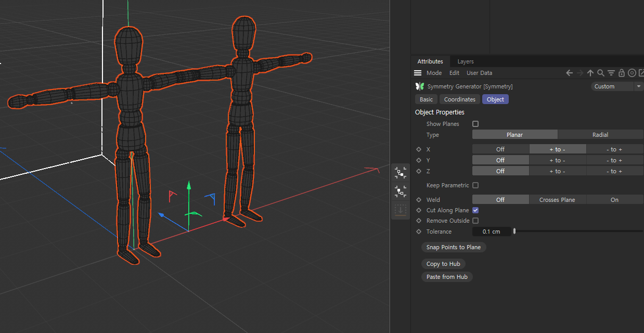Set Type to Planar
The width and height of the screenshot is (644, 333).
(514, 135)
